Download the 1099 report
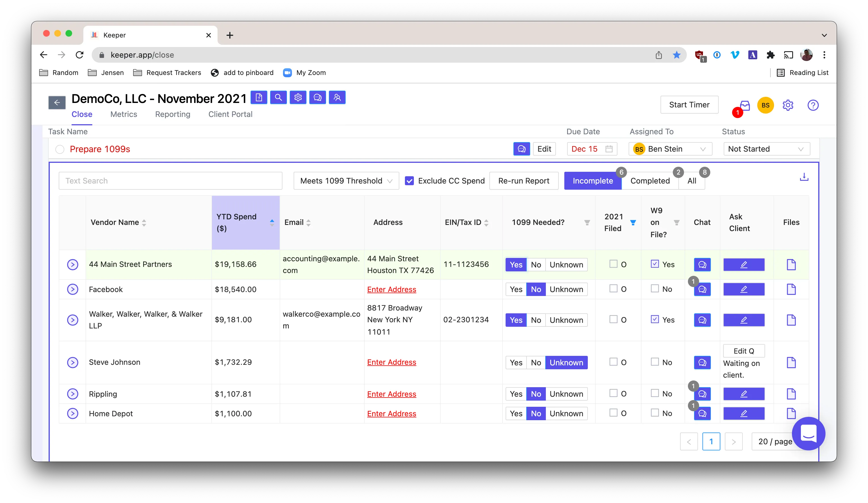 coord(804,177)
